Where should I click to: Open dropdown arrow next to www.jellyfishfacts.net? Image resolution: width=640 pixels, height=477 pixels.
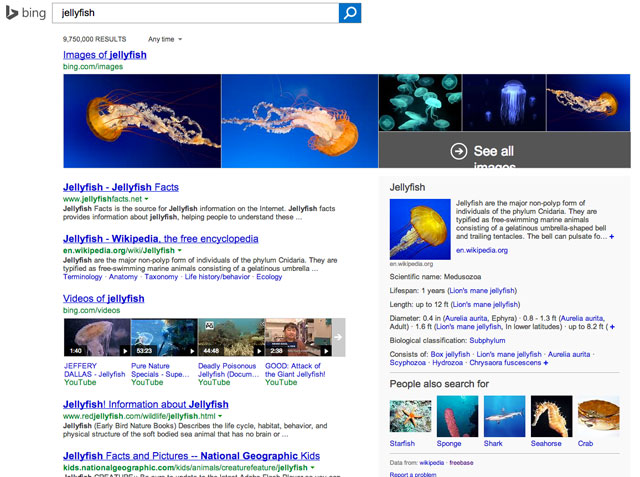coord(147,199)
